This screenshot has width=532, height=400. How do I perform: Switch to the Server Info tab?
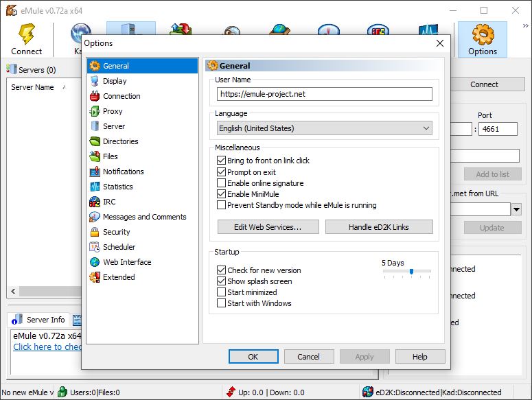38,320
